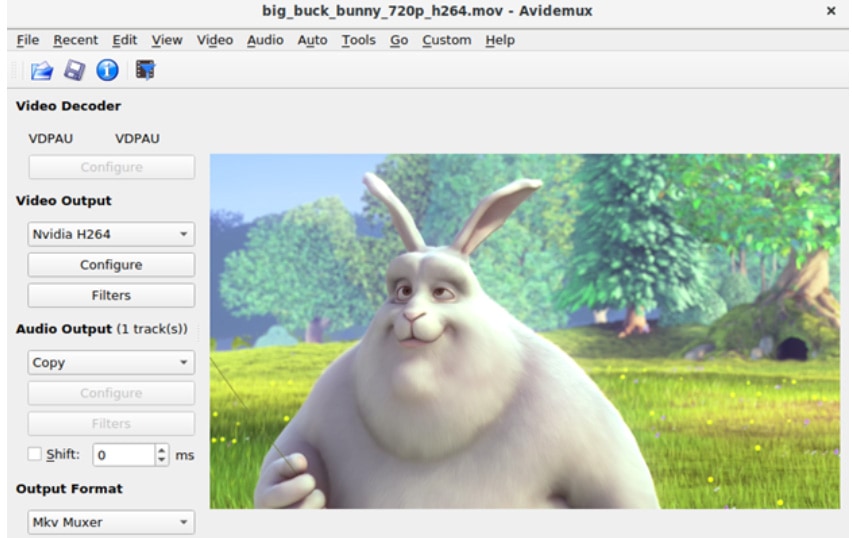The image size is (852, 538).
Task: Increase Shift value with up arrow
Action: click(162, 449)
